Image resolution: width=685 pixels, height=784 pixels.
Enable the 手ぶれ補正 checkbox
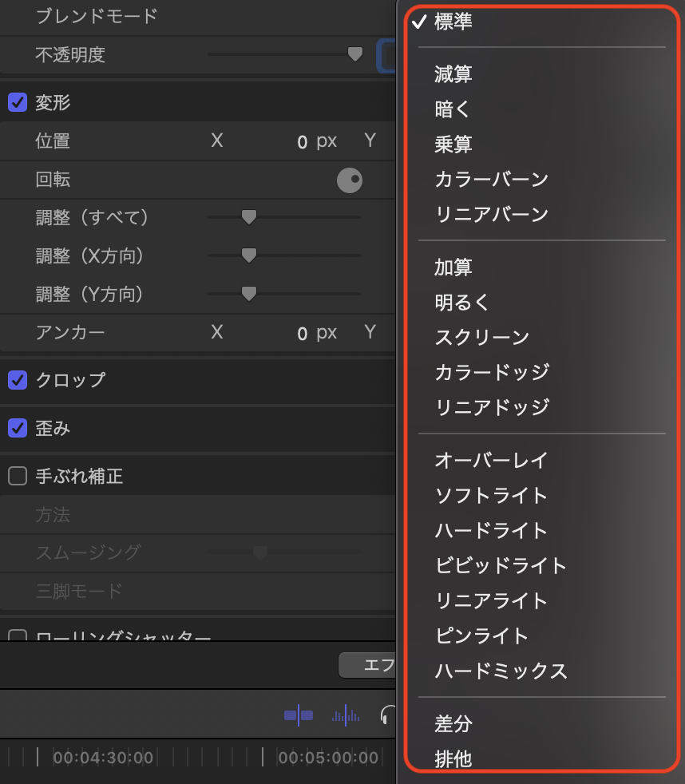click(18, 476)
